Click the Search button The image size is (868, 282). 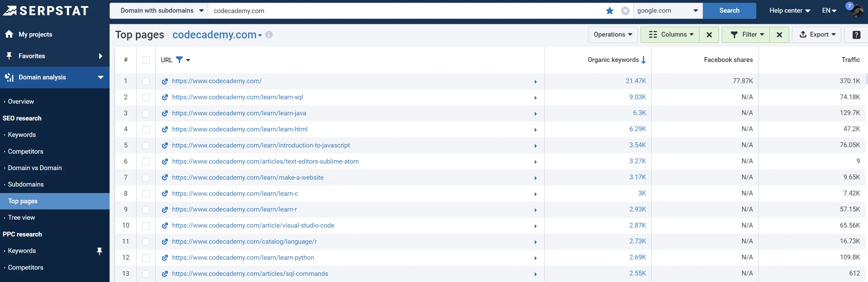[x=729, y=11]
